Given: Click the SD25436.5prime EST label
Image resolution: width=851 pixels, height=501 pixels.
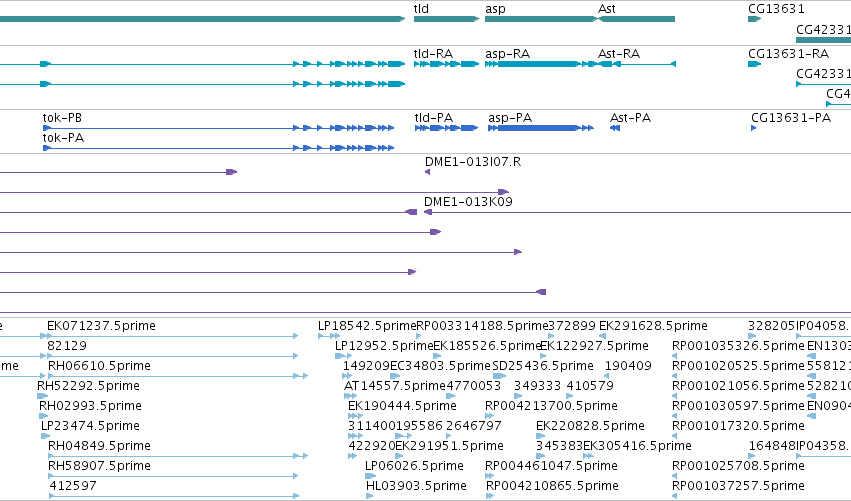Looking at the screenshot, I should click(543, 366).
